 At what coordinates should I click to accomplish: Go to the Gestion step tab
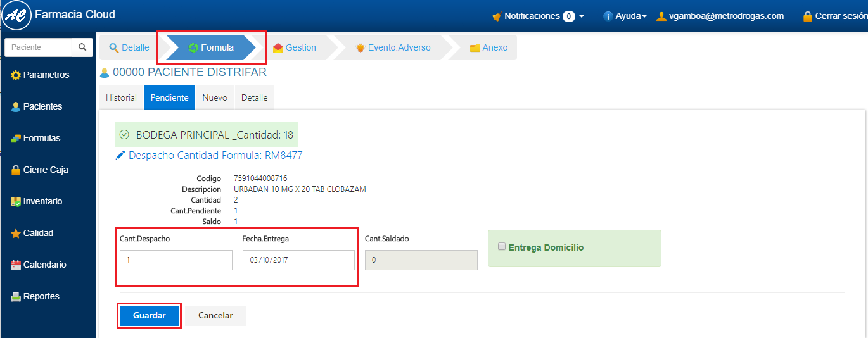point(294,48)
